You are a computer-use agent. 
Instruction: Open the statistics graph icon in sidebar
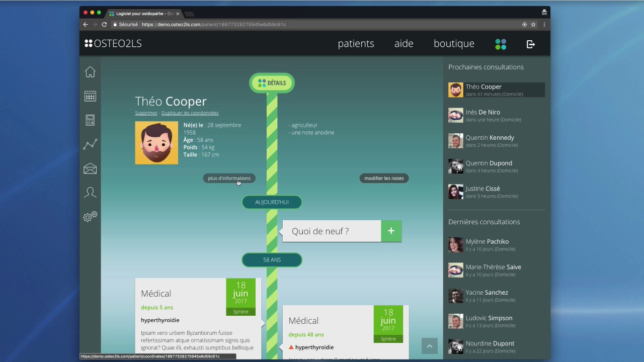coord(90,145)
